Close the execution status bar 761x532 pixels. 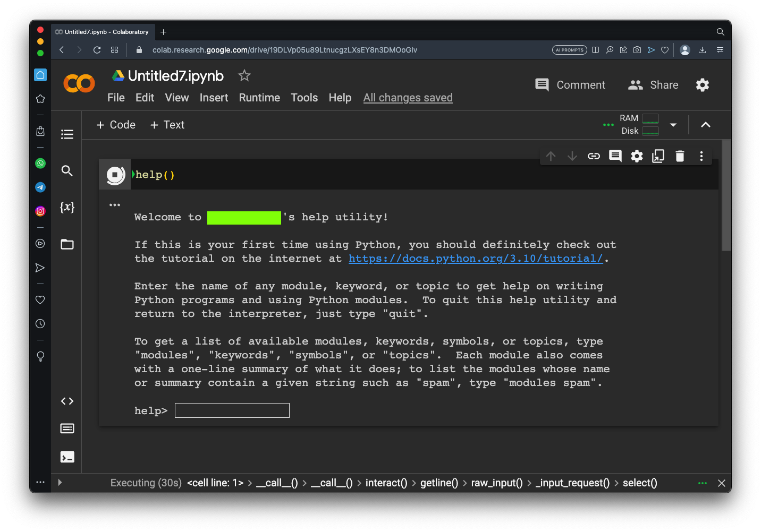tap(722, 483)
